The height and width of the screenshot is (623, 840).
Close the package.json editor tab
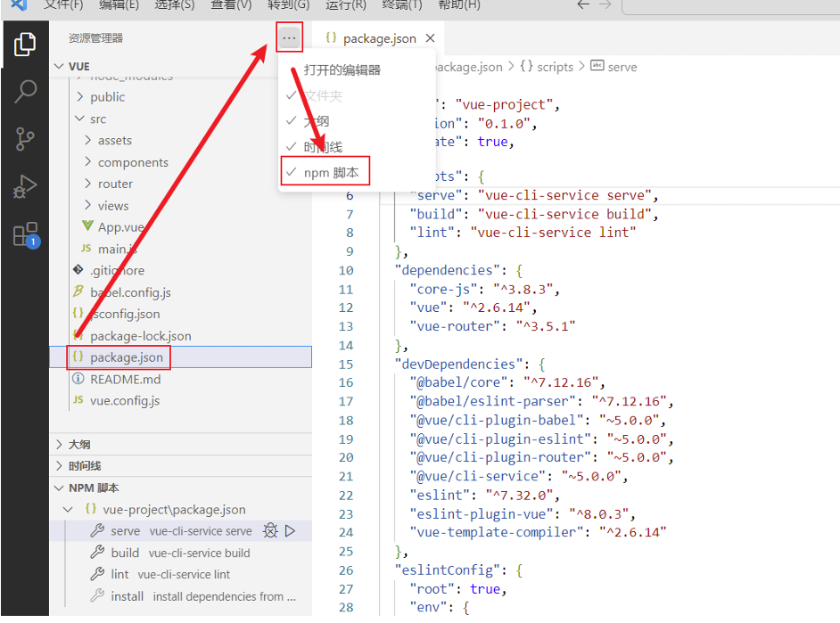pos(430,38)
